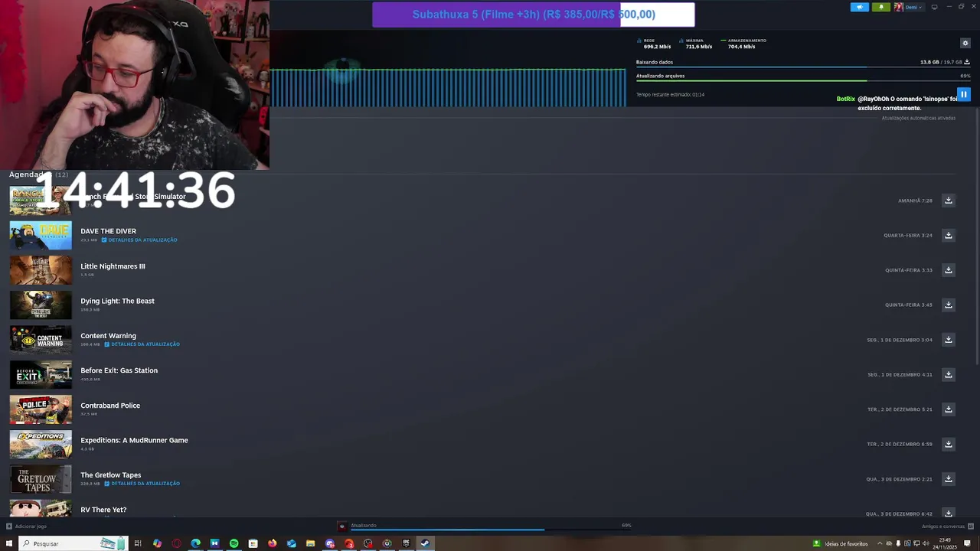Open Dying Light: The Beast thumbnail
Screen dimensions: 980x551
tap(41, 305)
